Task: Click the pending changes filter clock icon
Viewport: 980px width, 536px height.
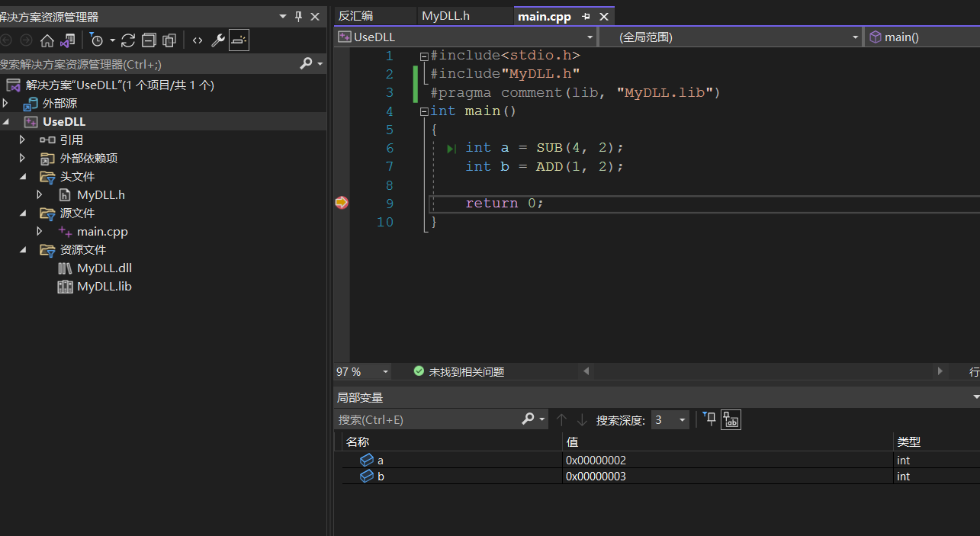Action: tap(96, 40)
